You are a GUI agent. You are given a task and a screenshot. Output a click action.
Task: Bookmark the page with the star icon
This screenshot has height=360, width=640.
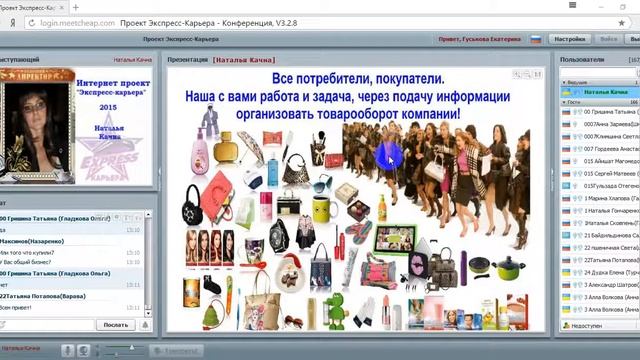[x=621, y=23]
